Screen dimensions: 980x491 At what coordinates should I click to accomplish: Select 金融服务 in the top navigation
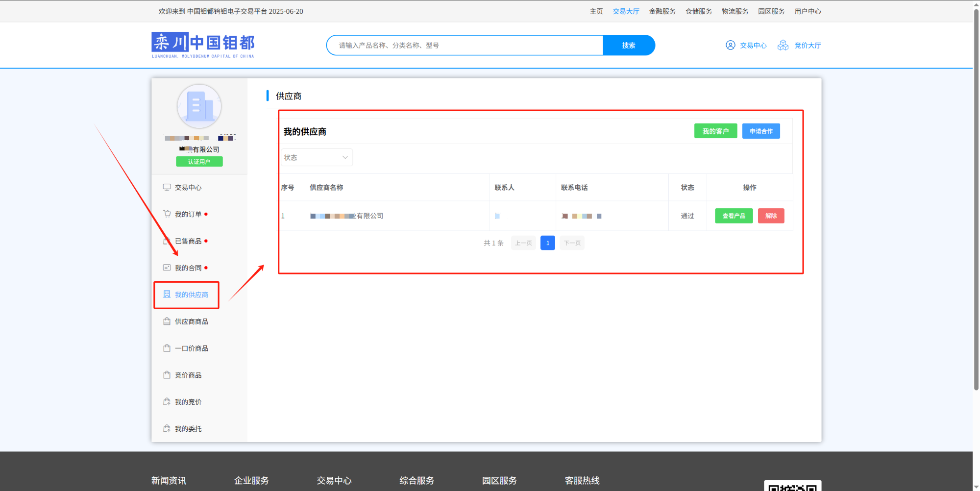pyautogui.click(x=662, y=11)
